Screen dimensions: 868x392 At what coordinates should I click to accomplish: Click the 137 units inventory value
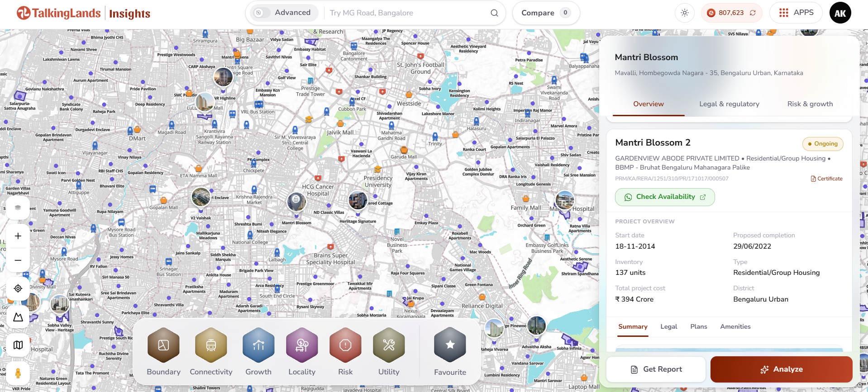tap(630, 273)
